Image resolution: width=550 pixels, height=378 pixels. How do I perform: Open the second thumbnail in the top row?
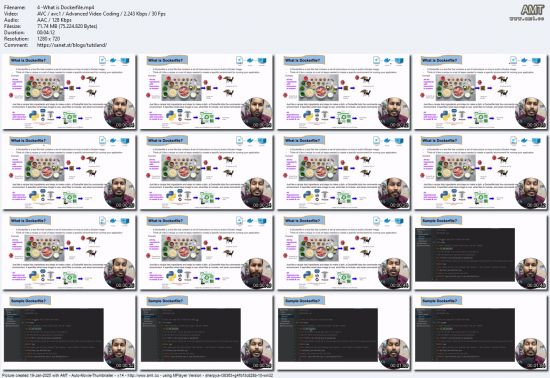point(206,92)
